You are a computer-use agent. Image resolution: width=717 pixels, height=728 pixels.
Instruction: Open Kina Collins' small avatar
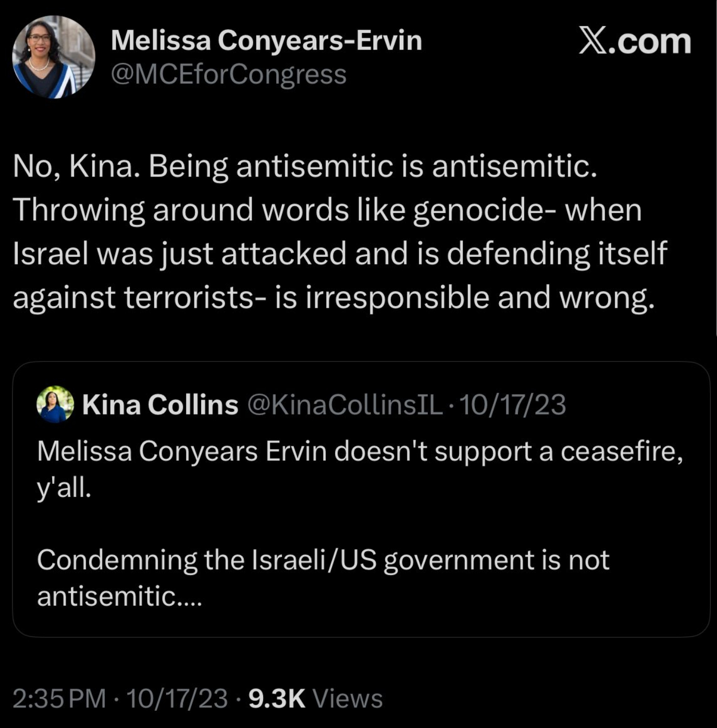[x=55, y=404]
